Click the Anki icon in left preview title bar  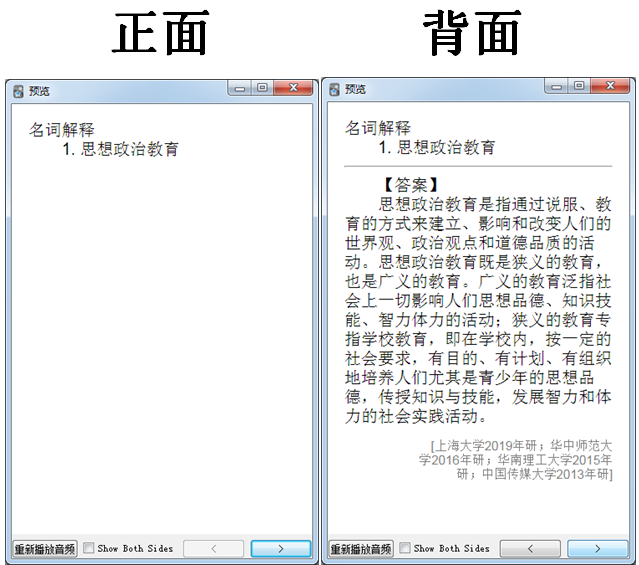click(18, 91)
